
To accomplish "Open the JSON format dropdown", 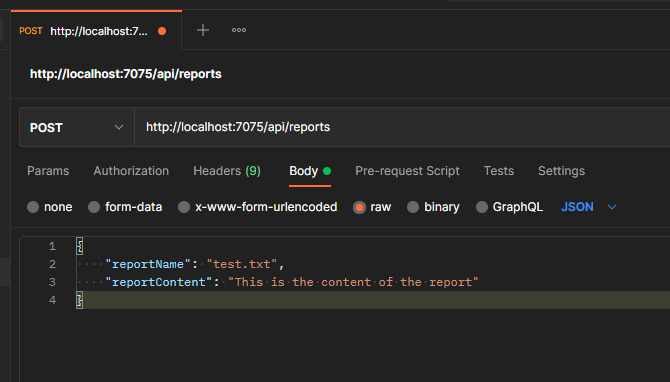I will [588, 207].
